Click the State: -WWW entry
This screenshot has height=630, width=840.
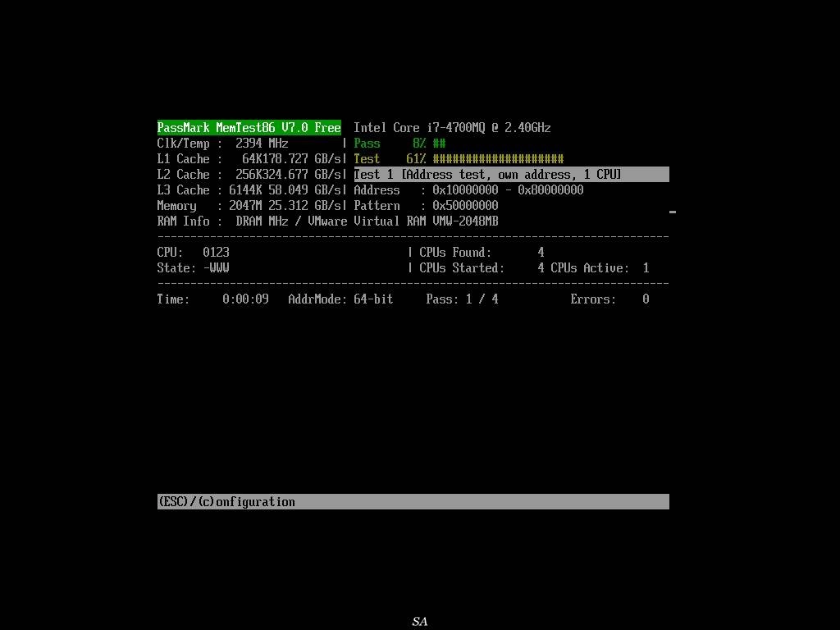click(194, 267)
